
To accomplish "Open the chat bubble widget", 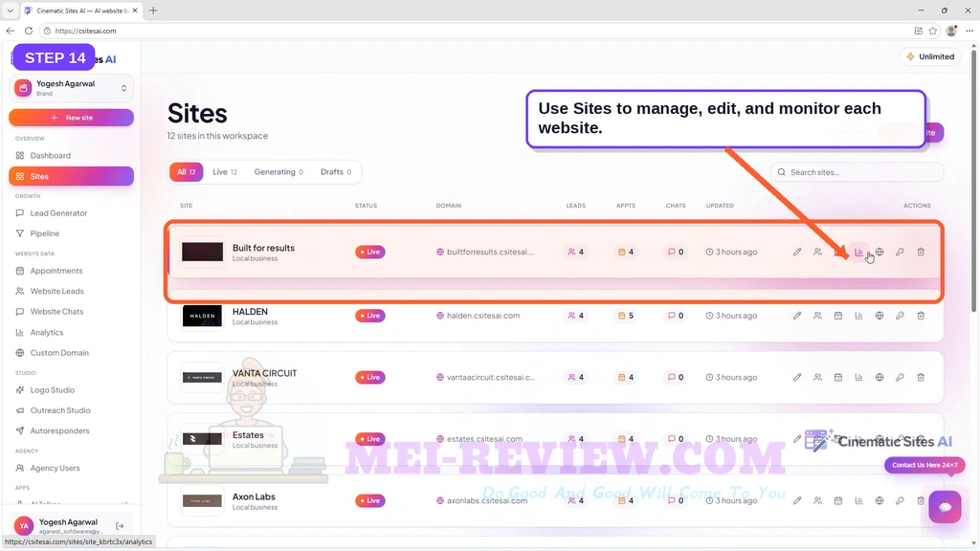I will pyautogui.click(x=945, y=507).
